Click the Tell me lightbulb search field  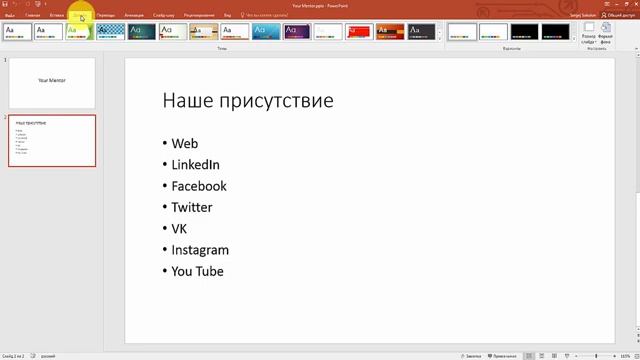click(x=264, y=15)
